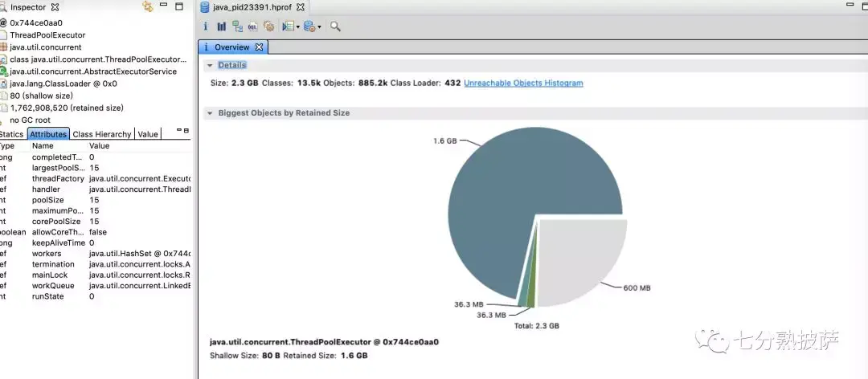Select the workQueue attribute row
868x379 pixels.
click(x=95, y=286)
